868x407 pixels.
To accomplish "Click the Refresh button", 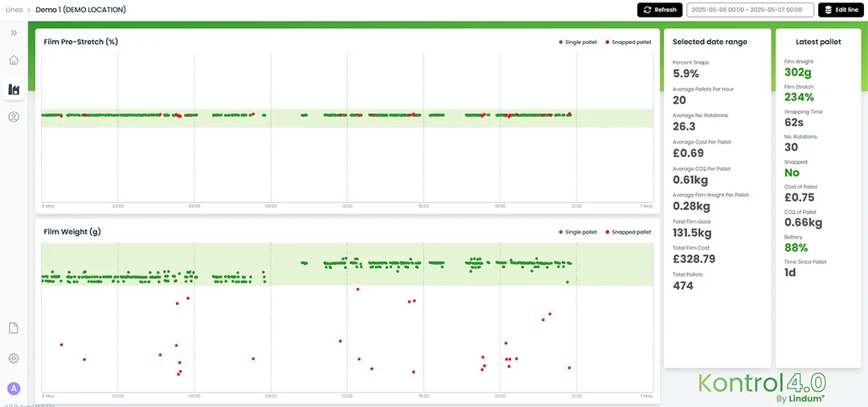I will coord(660,10).
